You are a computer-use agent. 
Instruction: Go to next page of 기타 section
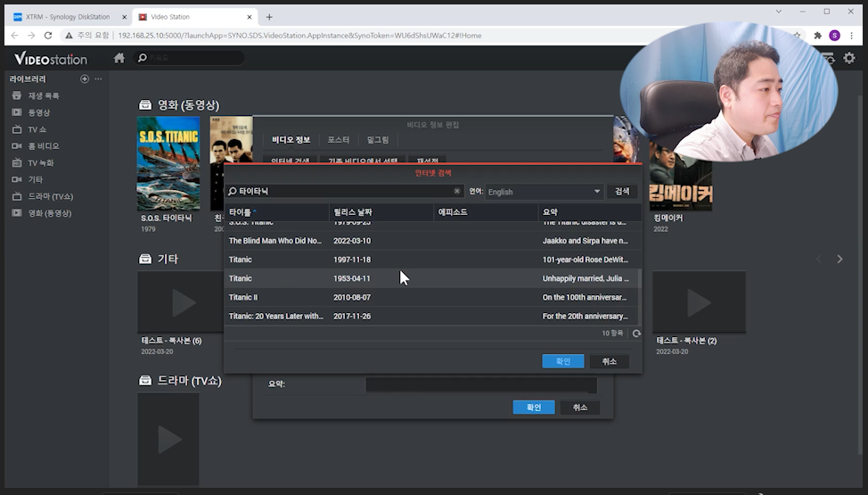839,259
